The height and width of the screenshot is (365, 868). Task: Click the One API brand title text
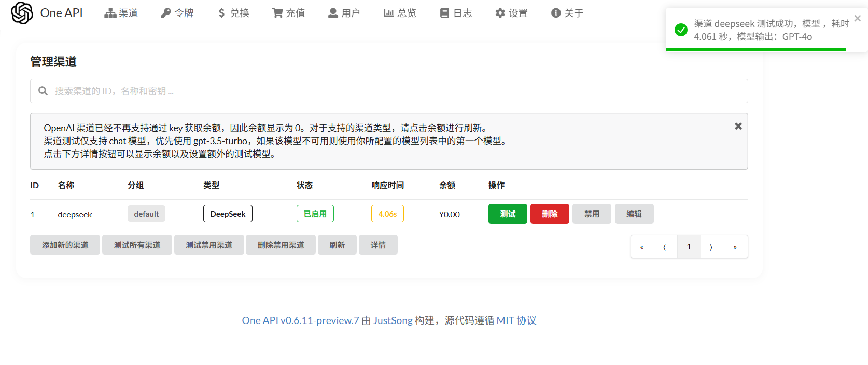[x=61, y=13]
